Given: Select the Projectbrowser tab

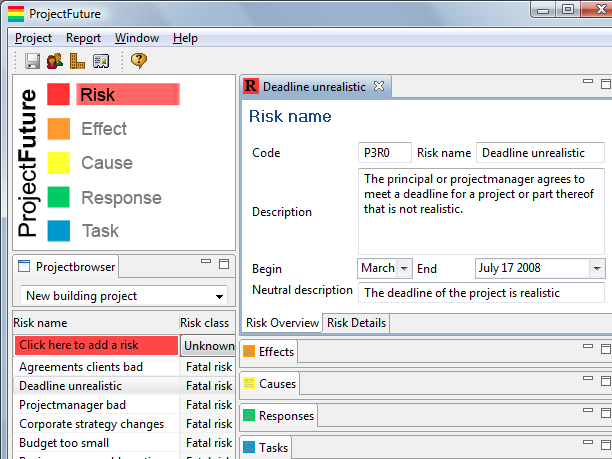Looking at the screenshot, I should pos(67,267).
